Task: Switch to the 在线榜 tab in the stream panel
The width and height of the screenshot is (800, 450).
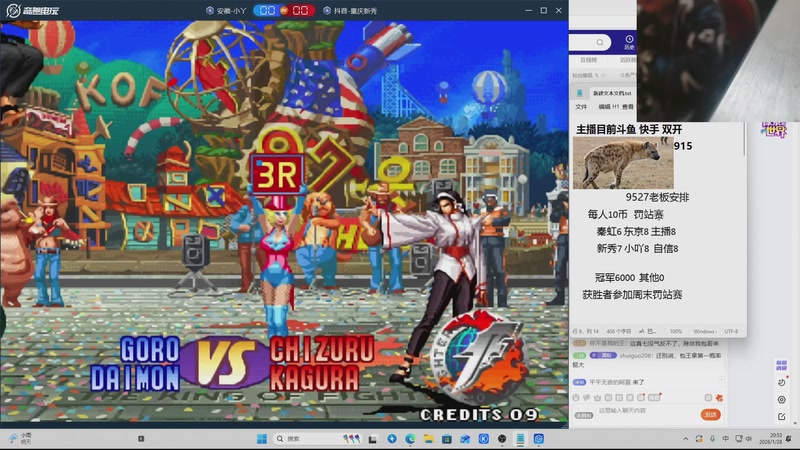Action: point(588,60)
